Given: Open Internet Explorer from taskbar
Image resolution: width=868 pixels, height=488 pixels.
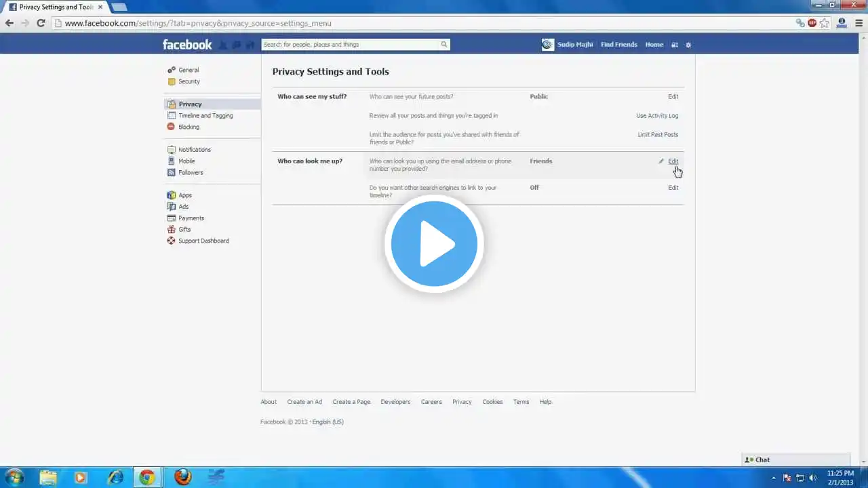Looking at the screenshot, I should (115, 477).
